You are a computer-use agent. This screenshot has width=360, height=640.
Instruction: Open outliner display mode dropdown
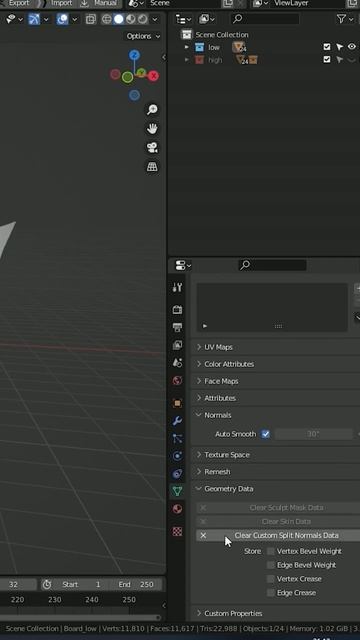[x=207, y=19]
